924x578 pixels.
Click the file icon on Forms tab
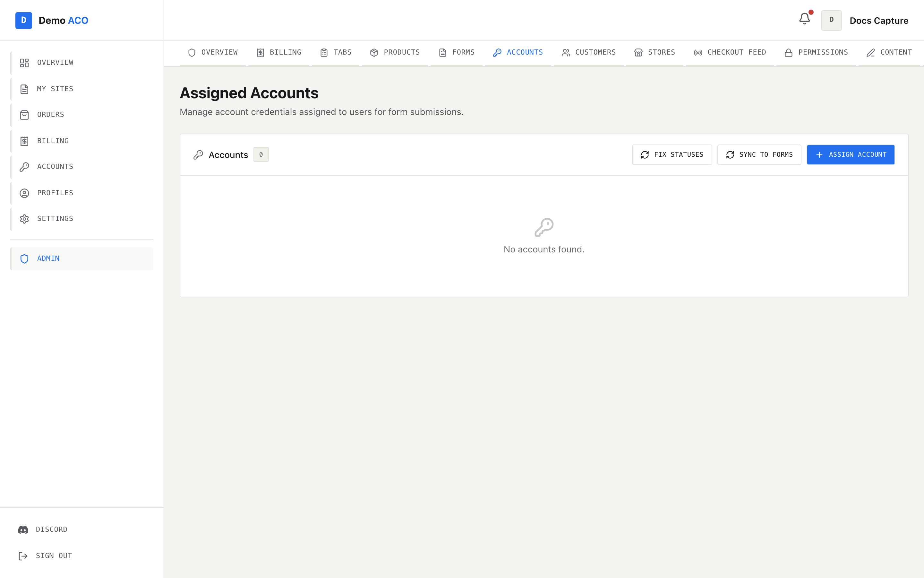pyautogui.click(x=443, y=53)
